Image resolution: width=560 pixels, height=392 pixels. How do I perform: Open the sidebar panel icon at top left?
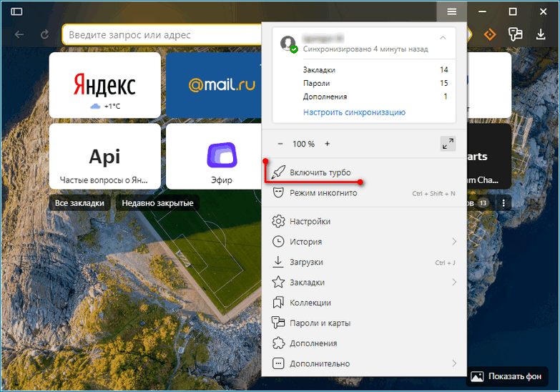[x=16, y=11]
